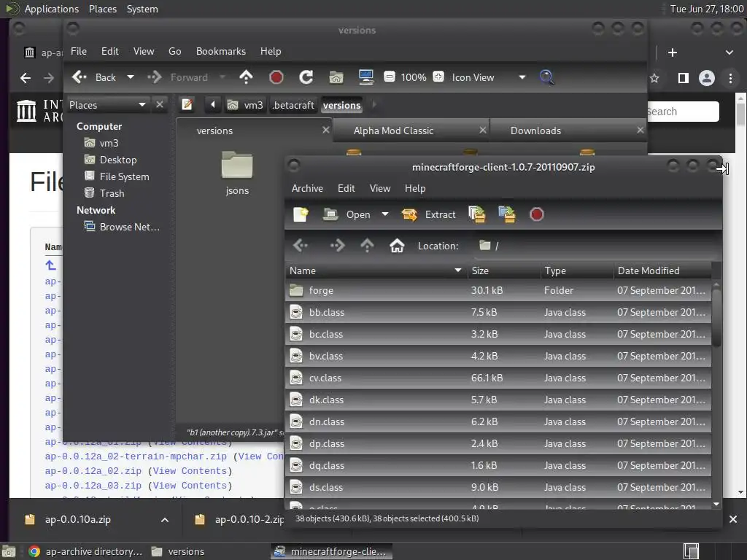Switch to the Downloads tab
This screenshot has width=747, height=560.
(x=535, y=131)
